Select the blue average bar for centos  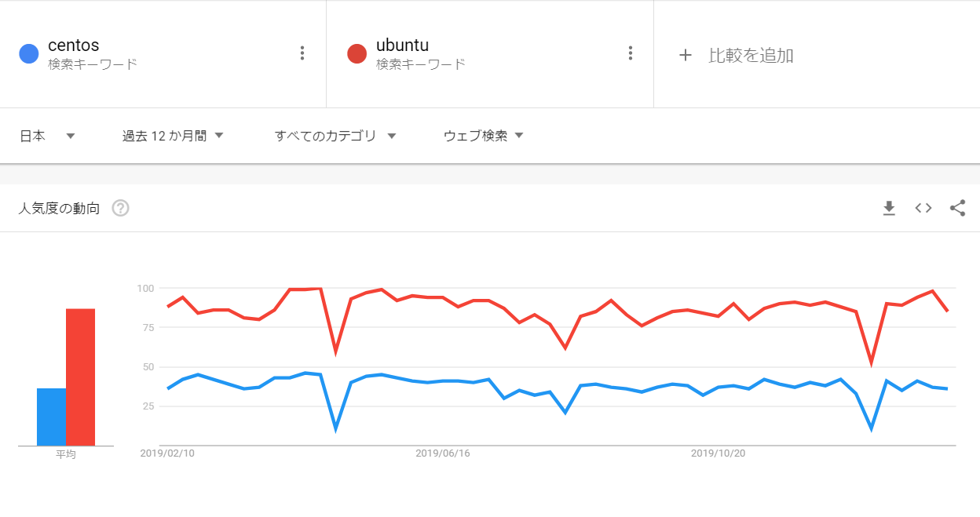pos(51,417)
